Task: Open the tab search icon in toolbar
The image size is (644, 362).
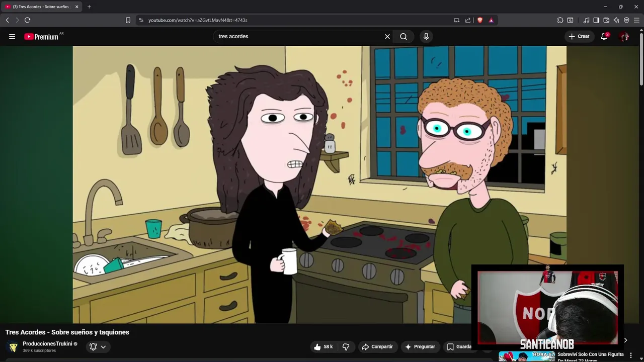Action: (570, 20)
